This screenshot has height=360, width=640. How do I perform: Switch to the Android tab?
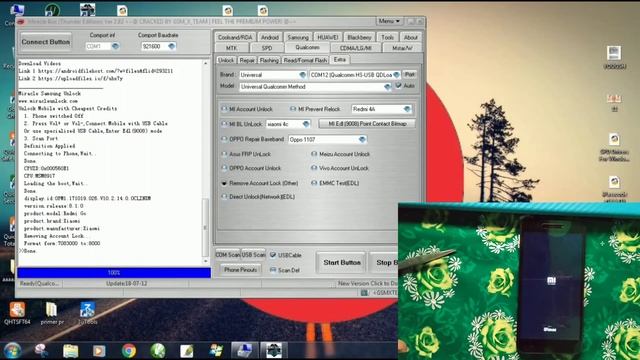(x=270, y=37)
